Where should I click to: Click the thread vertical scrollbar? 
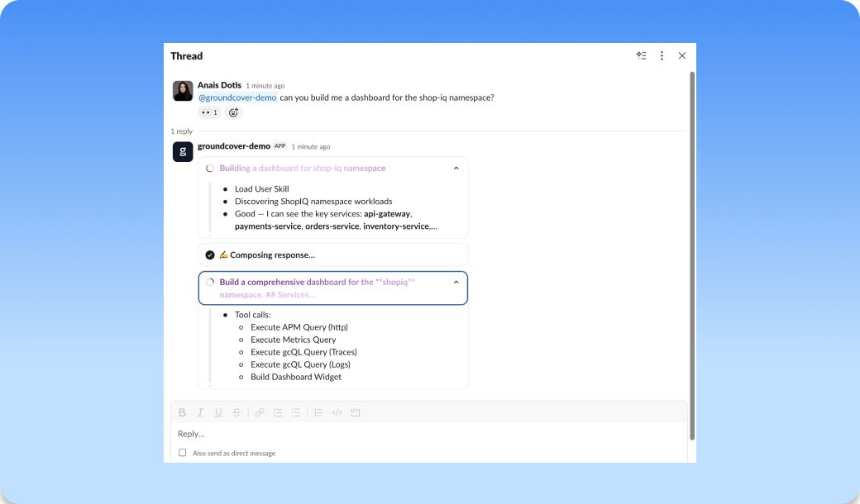(692, 255)
